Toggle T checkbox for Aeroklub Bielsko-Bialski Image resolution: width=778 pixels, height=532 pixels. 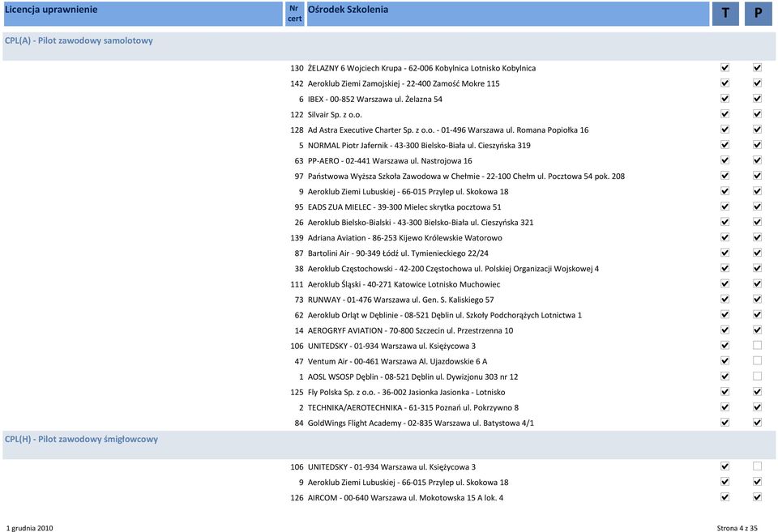725,222
